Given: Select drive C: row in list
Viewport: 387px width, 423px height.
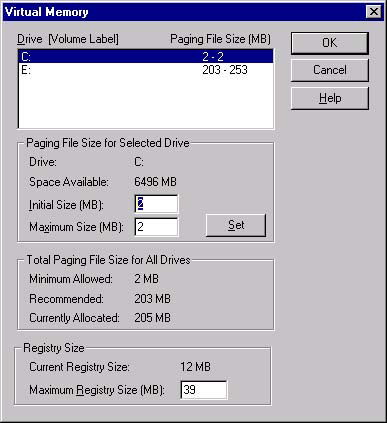Looking at the screenshot, I should tap(146, 57).
